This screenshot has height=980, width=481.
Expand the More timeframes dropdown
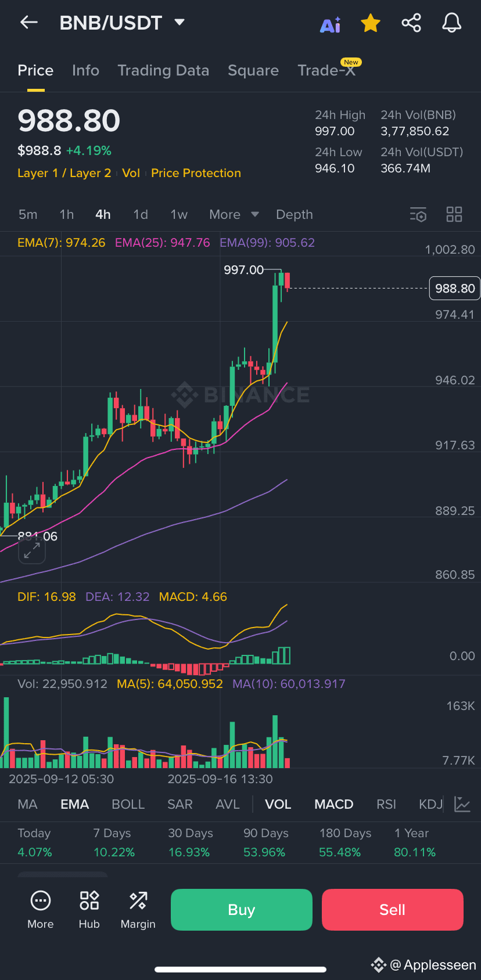click(234, 214)
